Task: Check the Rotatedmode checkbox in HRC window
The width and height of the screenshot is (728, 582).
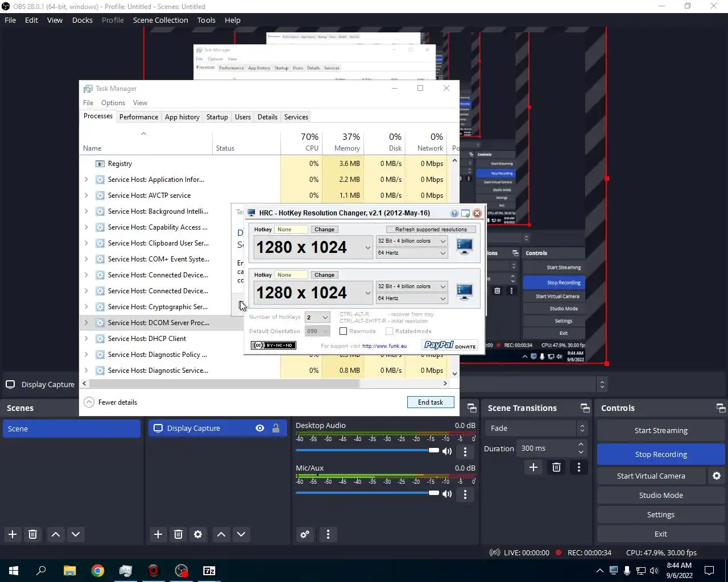Action: point(389,331)
